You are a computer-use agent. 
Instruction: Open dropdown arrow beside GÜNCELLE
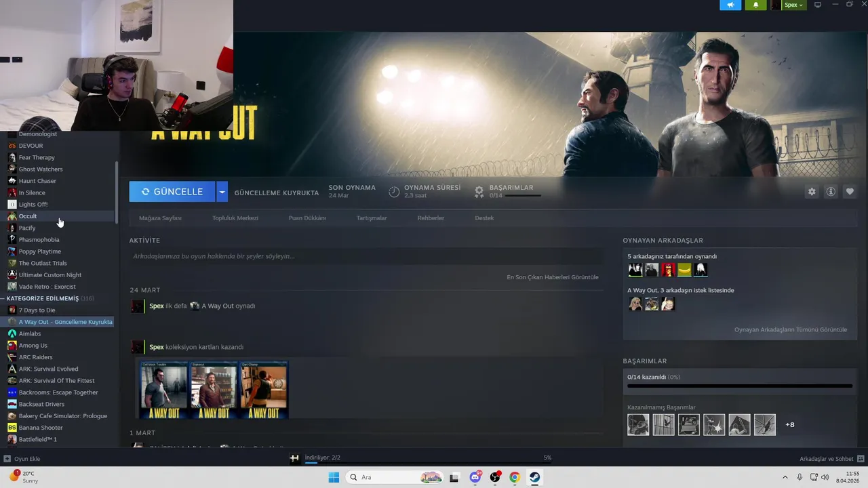tap(222, 192)
